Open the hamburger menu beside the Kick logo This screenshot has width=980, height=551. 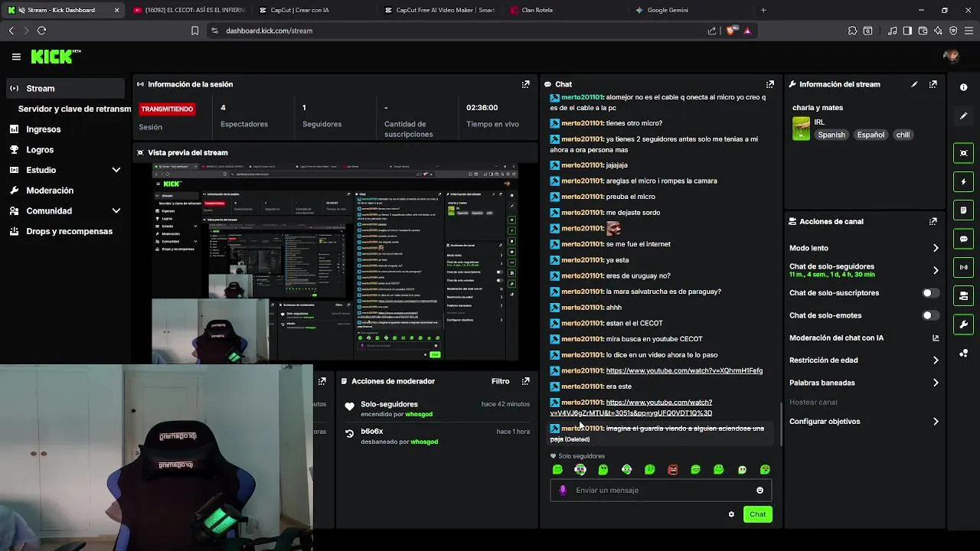(16, 57)
